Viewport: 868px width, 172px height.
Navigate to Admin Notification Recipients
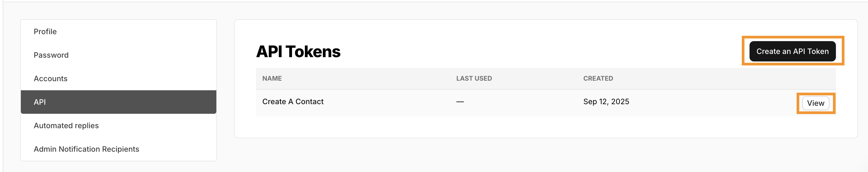[x=86, y=149]
